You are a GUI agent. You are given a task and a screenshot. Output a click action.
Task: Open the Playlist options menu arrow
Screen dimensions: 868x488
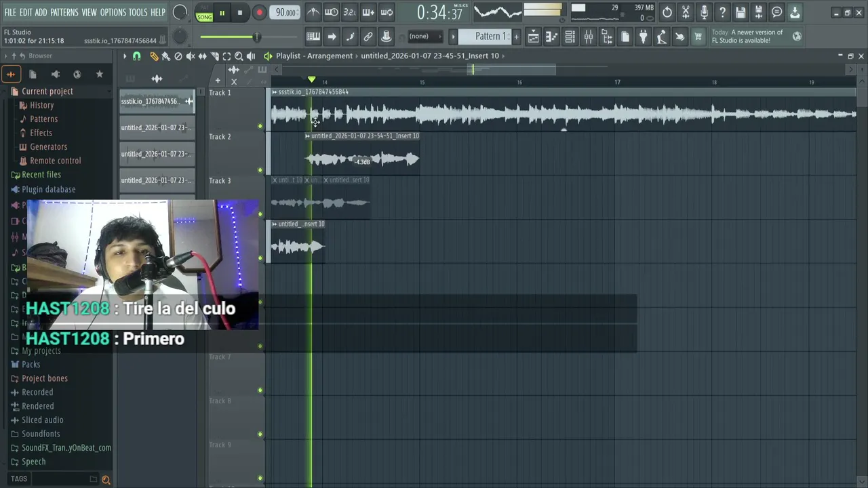tap(125, 56)
